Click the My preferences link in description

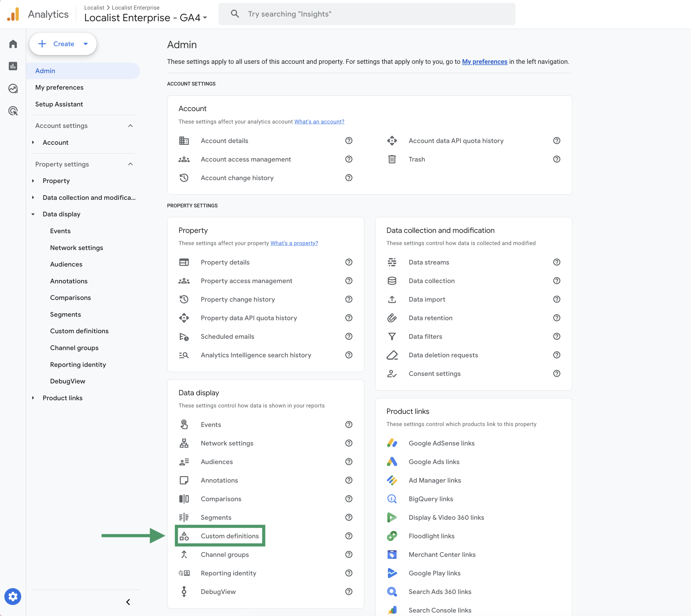click(x=484, y=61)
